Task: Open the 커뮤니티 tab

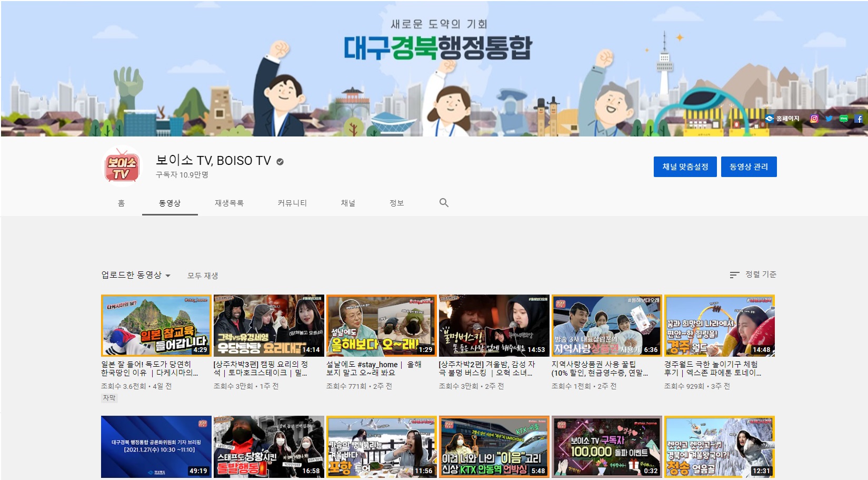Action: pos(292,203)
